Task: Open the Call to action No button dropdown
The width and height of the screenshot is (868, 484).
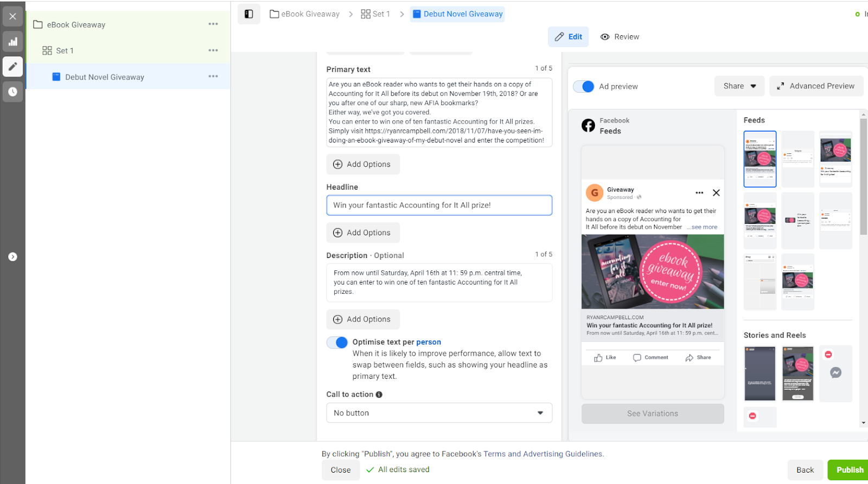Action: [x=439, y=413]
